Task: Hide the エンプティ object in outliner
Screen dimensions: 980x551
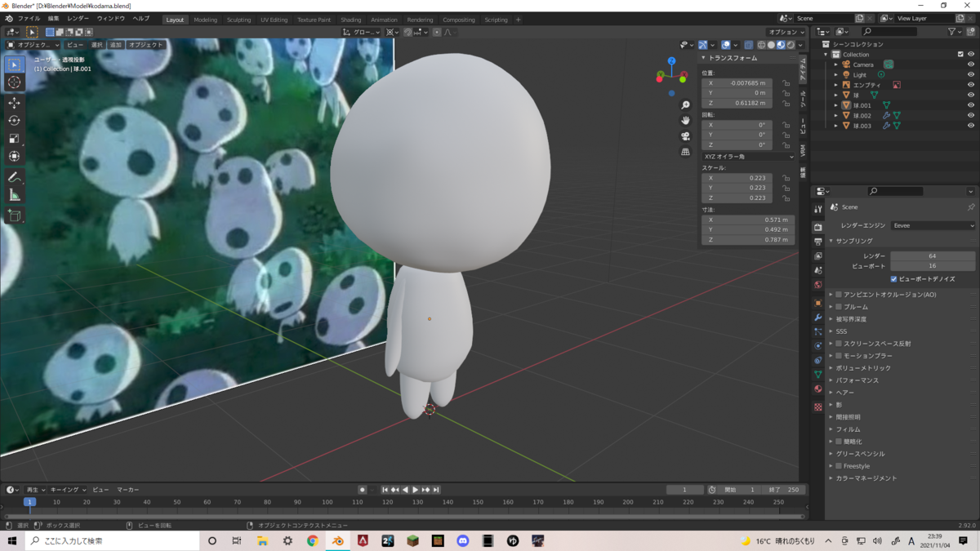Action: [x=971, y=85]
